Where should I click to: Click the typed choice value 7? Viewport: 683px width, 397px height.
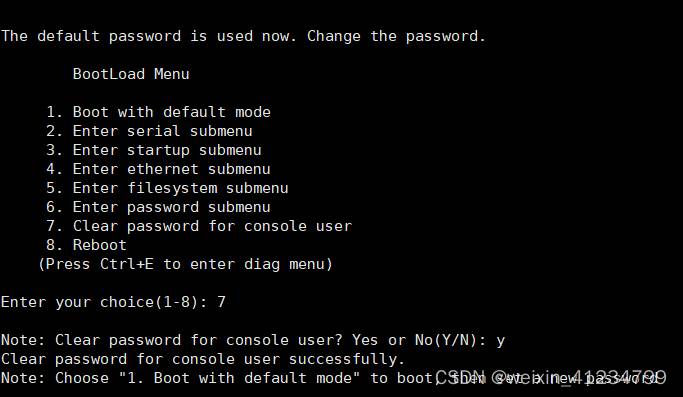point(221,302)
